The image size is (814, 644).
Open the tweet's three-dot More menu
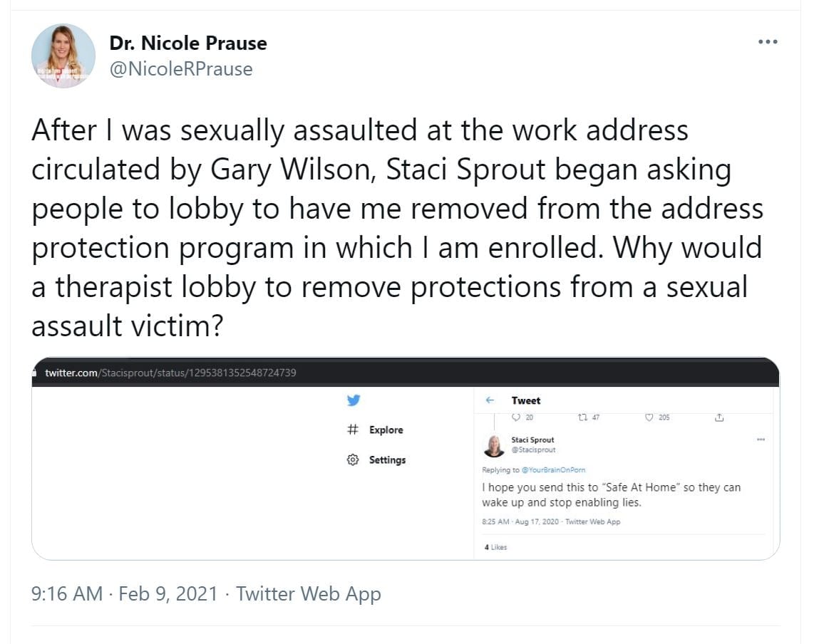(767, 42)
